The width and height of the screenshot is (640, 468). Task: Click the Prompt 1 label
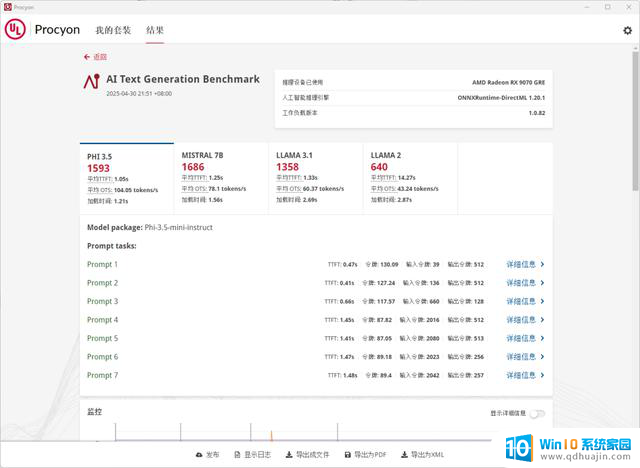click(x=102, y=264)
